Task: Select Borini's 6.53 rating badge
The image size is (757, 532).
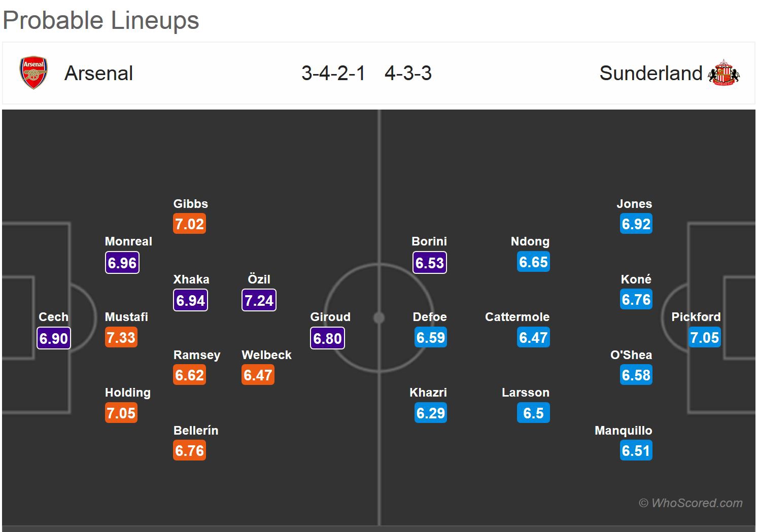Action: (429, 263)
